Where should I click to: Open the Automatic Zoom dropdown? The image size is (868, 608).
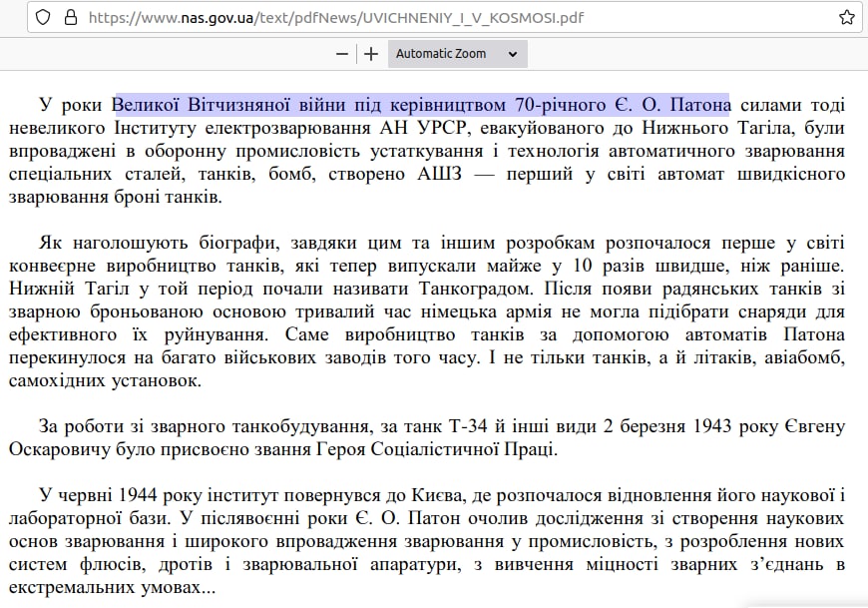point(457,54)
